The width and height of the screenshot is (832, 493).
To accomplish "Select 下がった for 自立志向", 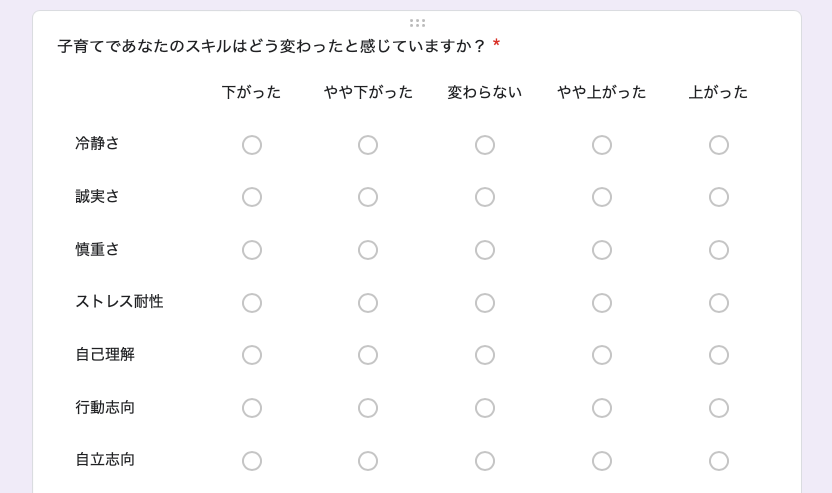I will [252, 461].
